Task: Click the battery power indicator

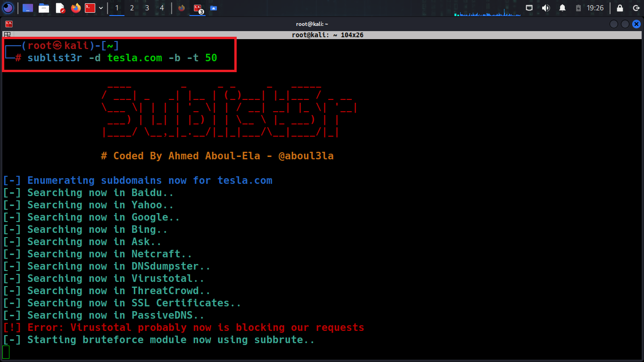Action: click(x=578, y=8)
